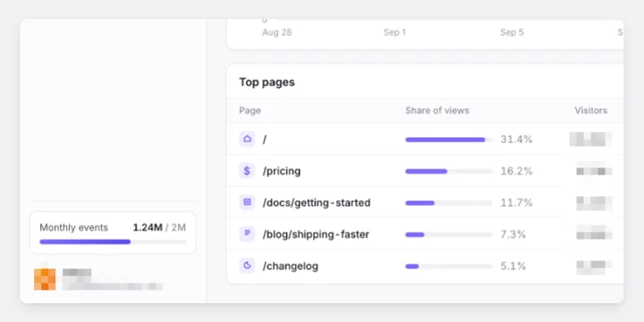Click the article icon for /blog/shipping-faster
This screenshot has width=644, height=322.
click(247, 234)
